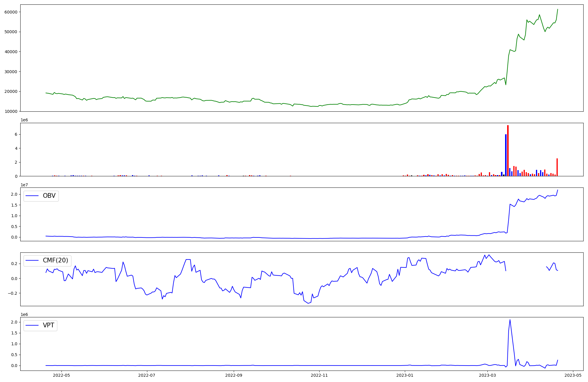Click the 2023-03 x-axis date label

click(487, 375)
